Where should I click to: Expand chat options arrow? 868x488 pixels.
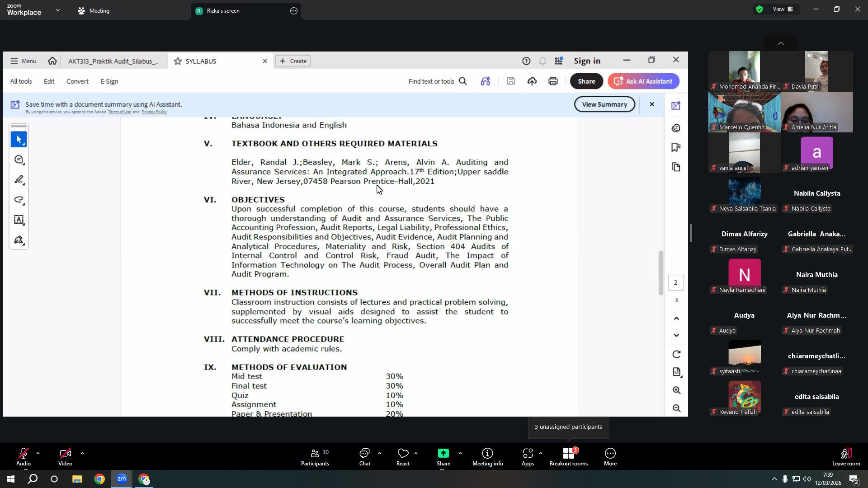(x=380, y=453)
